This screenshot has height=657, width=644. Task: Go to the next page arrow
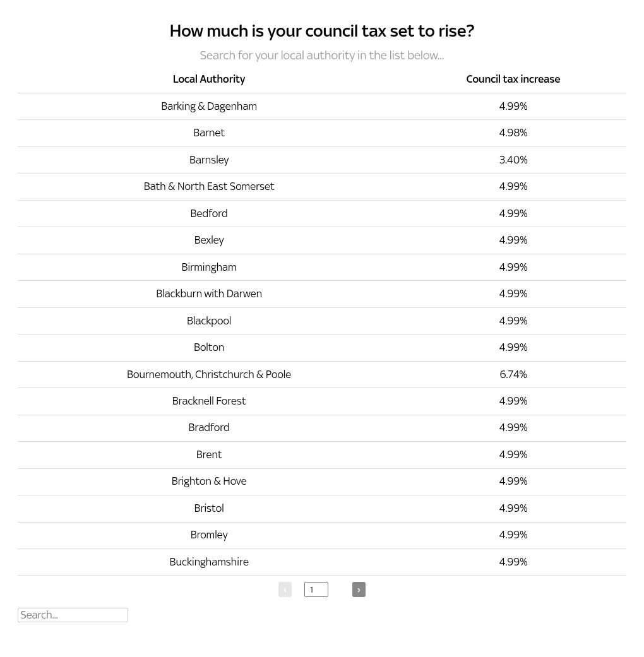click(x=359, y=589)
